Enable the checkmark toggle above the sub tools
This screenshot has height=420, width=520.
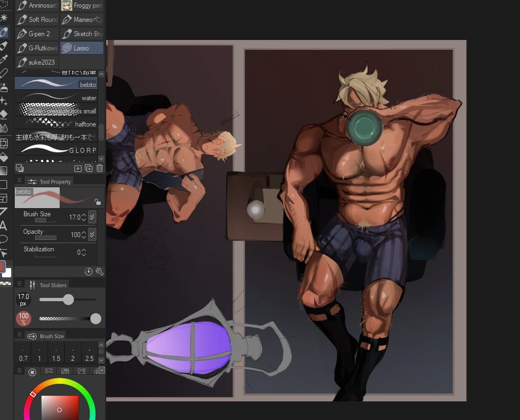(19, 168)
